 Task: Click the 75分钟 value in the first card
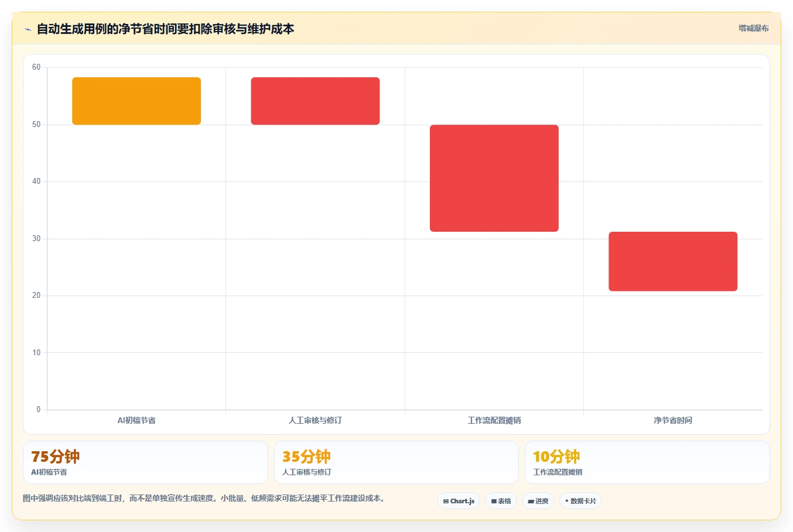[55, 457]
